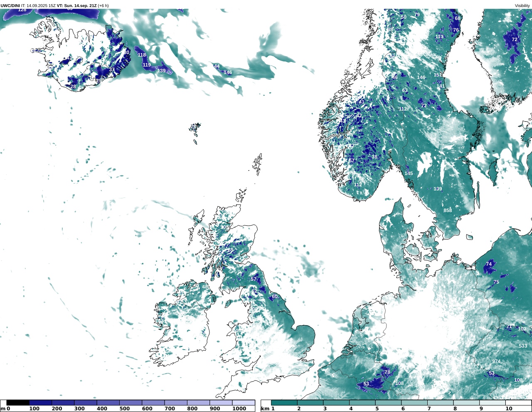532x412 pixels.
Task: Click the Visibility title at top right
Action: 522,5
